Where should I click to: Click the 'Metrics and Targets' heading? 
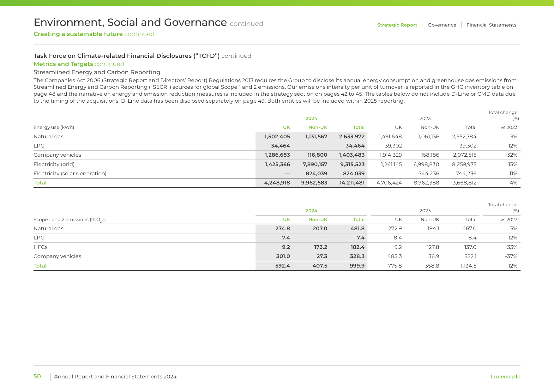[x=63, y=64]
